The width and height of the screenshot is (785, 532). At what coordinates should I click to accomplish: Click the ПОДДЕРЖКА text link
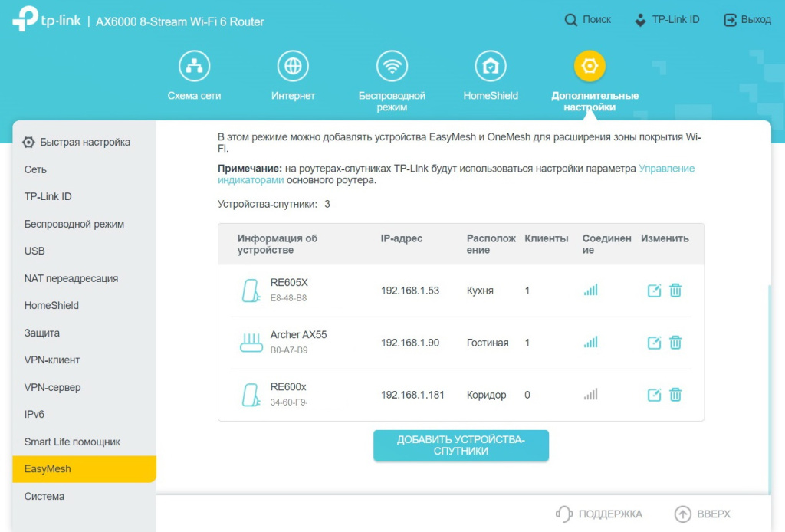610,514
